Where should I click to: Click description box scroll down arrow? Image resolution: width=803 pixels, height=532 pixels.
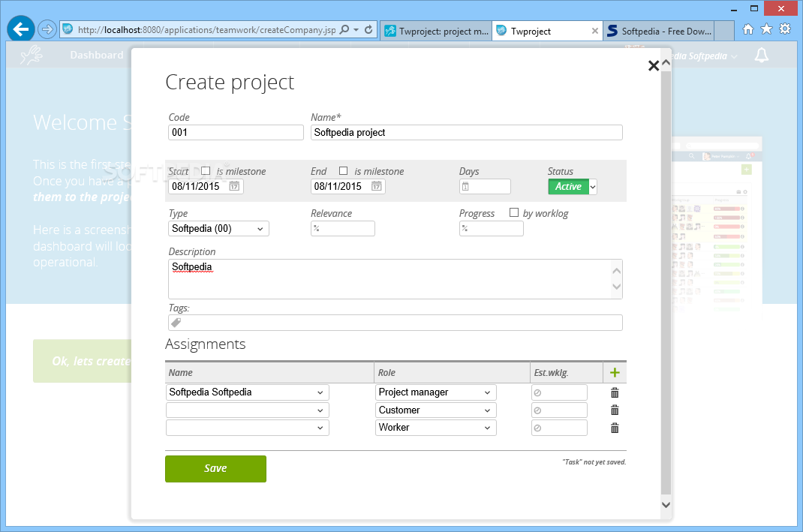[x=617, y=287]
